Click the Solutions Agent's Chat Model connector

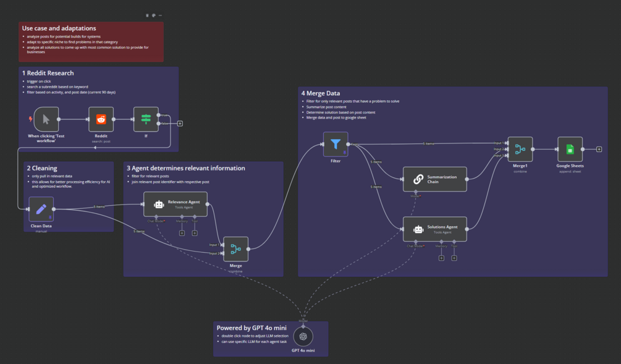415,242
